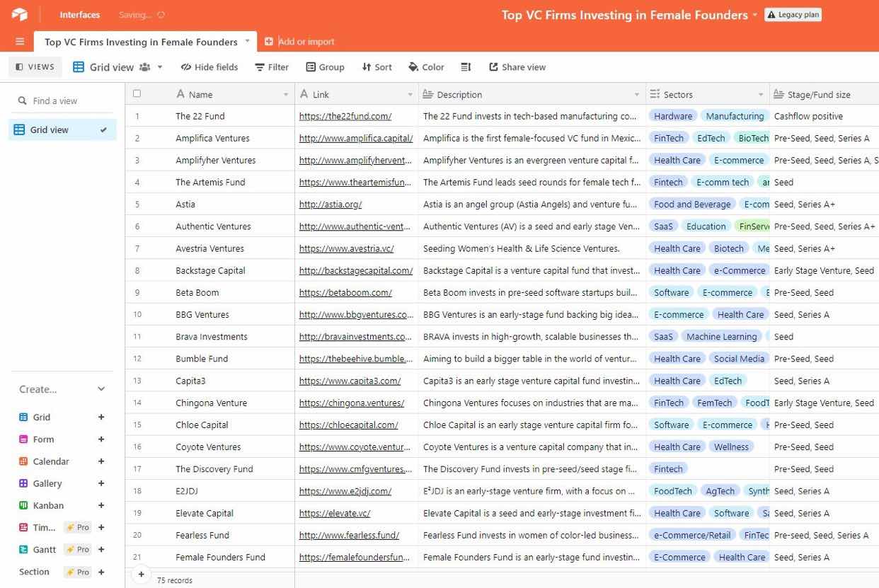Choose Calendar in the Create list

[51, 461]
